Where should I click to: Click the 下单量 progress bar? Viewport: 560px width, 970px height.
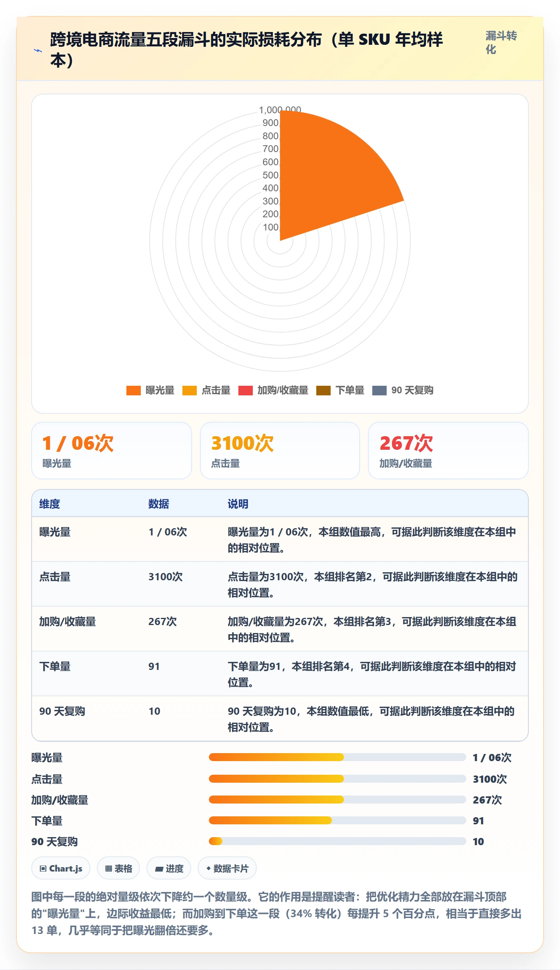(337, 820)
